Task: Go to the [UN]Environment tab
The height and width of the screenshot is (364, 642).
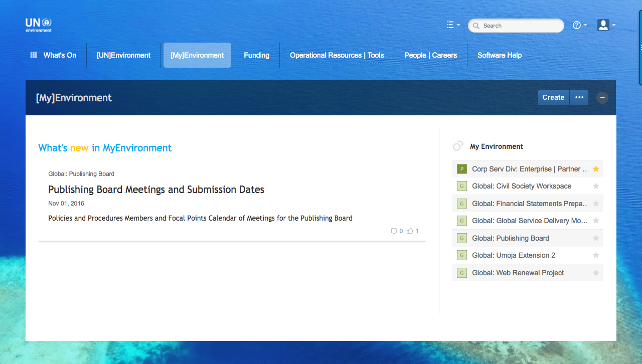Action: [123, 55]
